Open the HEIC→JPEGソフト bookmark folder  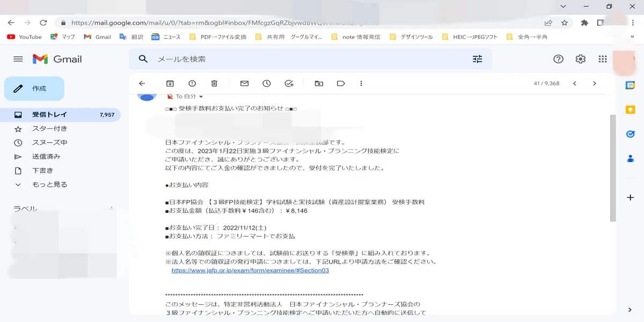tap(470, 37)
